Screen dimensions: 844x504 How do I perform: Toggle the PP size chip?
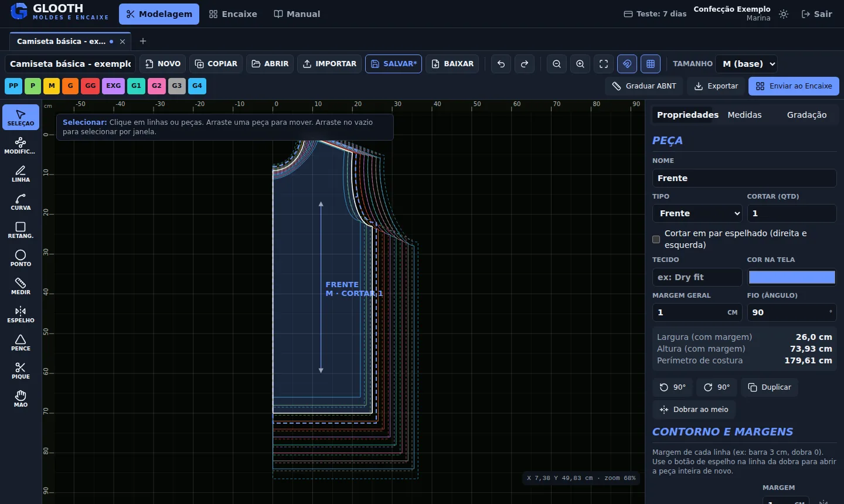point(13,86)
